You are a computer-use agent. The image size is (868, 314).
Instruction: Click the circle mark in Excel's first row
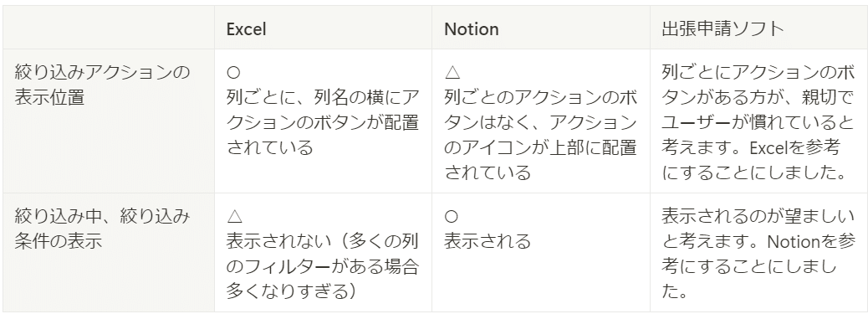coord(233,72)
